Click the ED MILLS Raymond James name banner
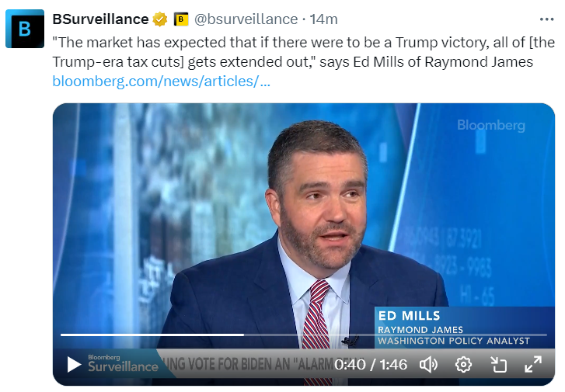The image size is (565, 392). [453, 327]
